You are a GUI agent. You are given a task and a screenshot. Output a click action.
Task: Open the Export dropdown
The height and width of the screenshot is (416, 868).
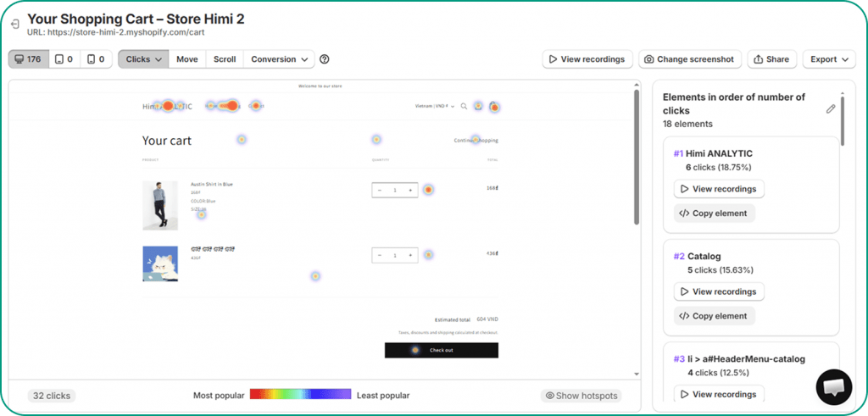point(829,59)
